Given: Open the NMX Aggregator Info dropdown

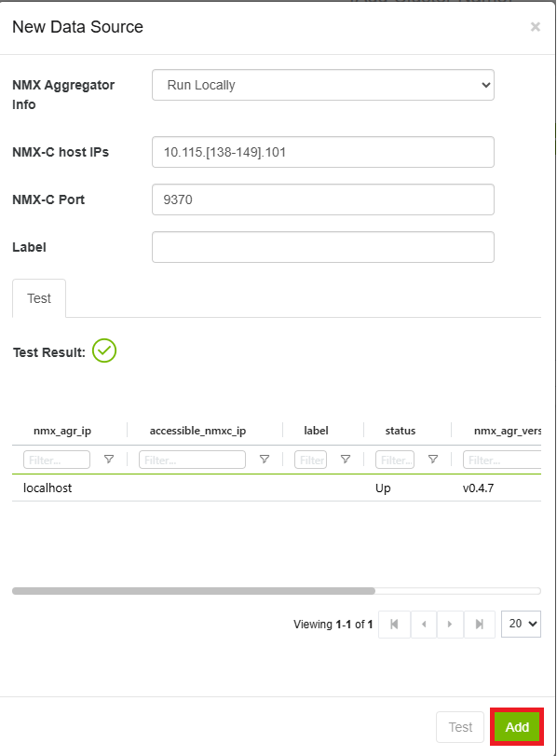Looking at the screenshot, I should 323,85.
